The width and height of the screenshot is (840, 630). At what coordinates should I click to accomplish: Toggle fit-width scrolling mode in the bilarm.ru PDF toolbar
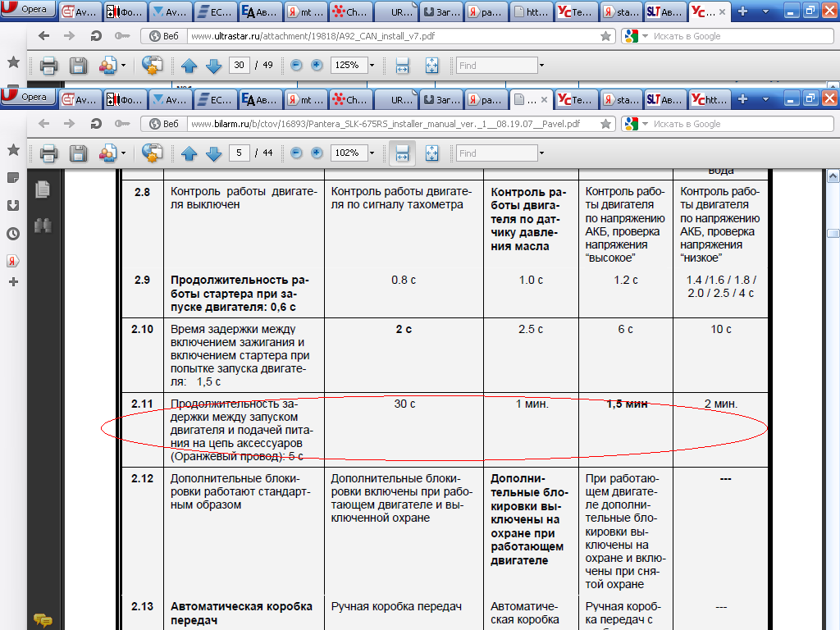[x=402, y=153]
